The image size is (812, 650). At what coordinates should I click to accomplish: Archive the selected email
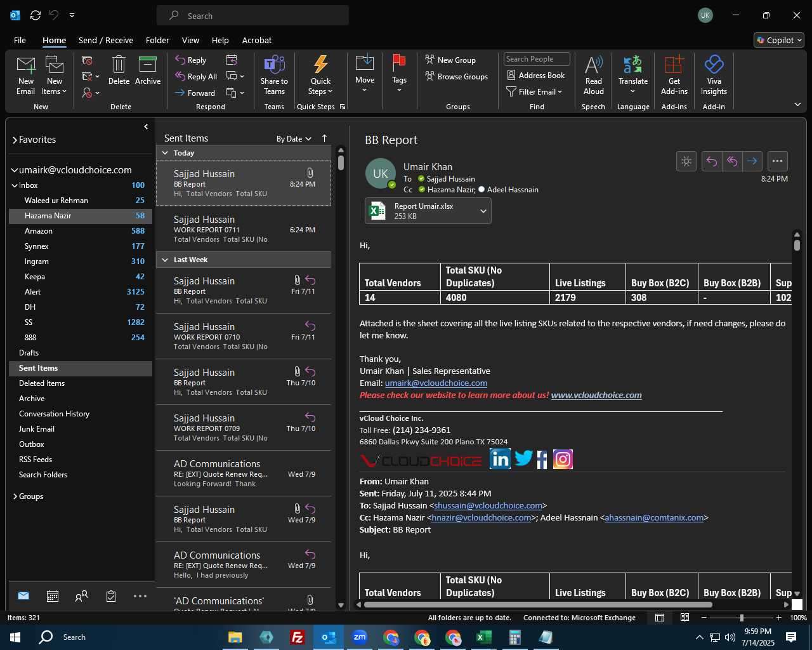(x=148, y=70)
